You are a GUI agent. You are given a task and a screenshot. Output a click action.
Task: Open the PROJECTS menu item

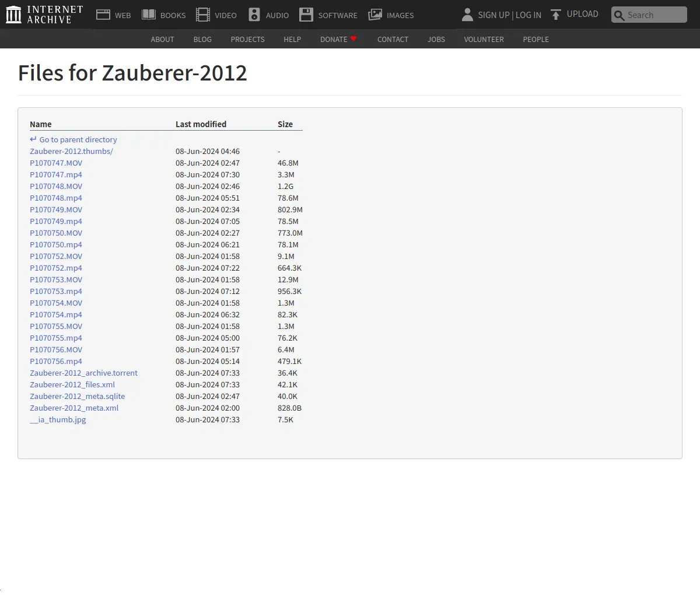click(248, 39)
